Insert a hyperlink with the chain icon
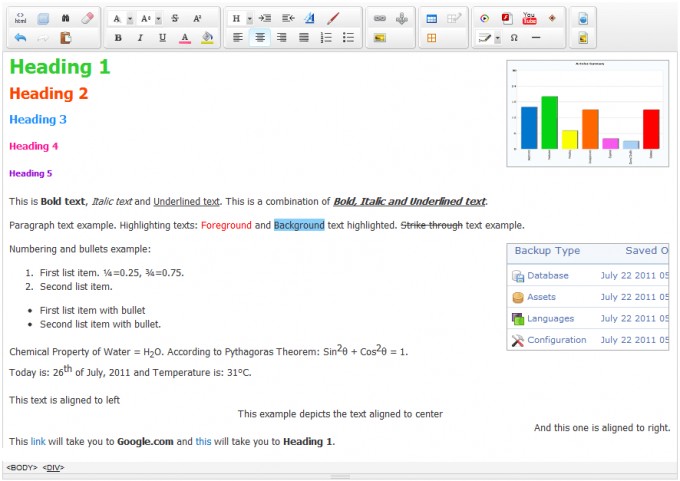This screenshot has width=680, height=481. coord(380,18)
